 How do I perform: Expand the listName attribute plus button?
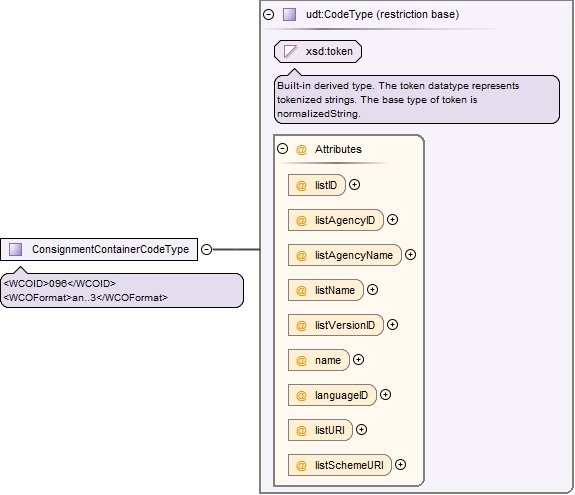tap(372, 290)
